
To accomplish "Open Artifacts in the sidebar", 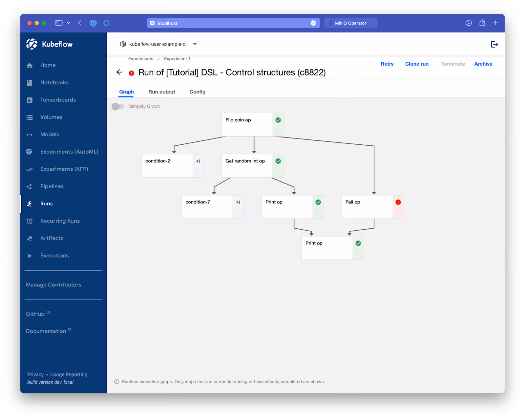I will pos(52,238).
